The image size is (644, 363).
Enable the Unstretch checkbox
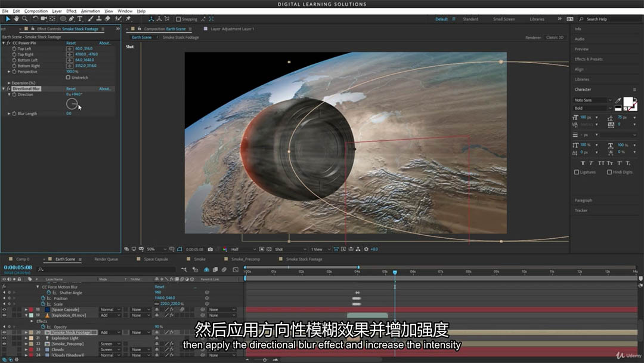pos(68,77)
